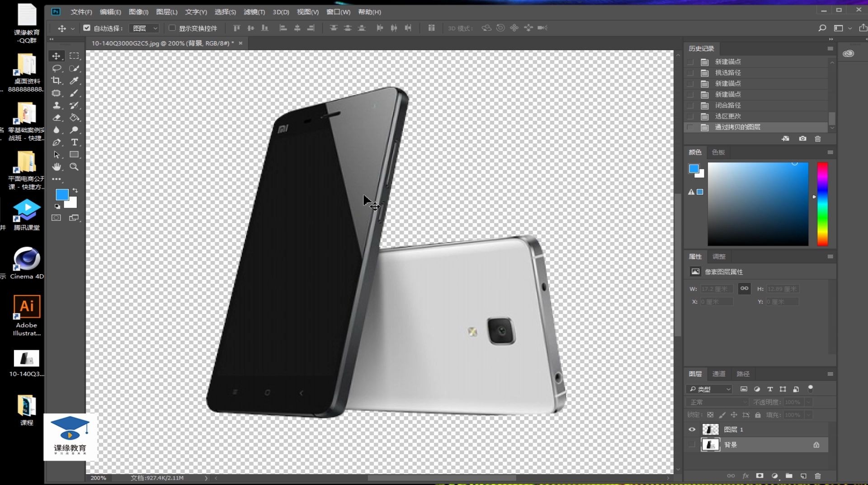Select the Move tool in toolbox
The width and height of the screenshot is (868, 485).
tap(56, 56)
